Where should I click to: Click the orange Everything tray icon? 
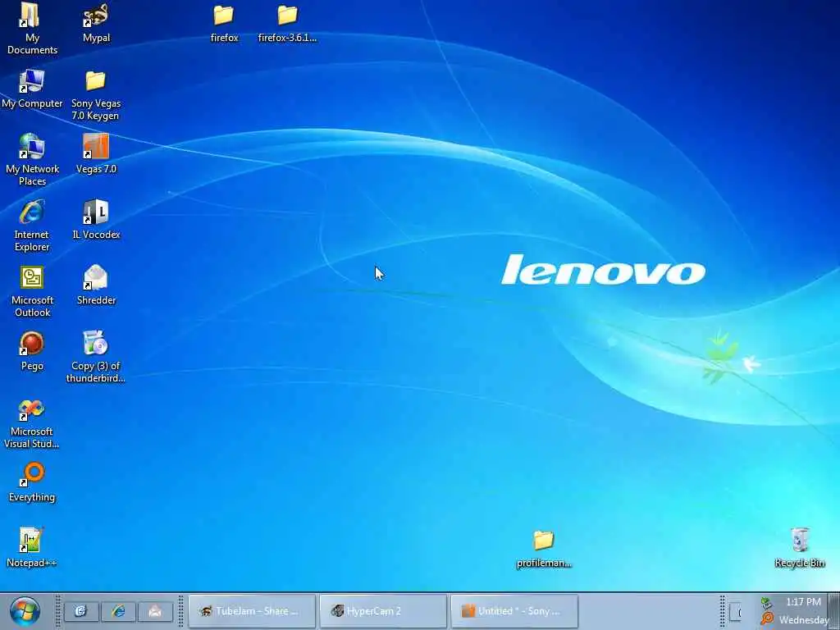[x=767, y=619]
